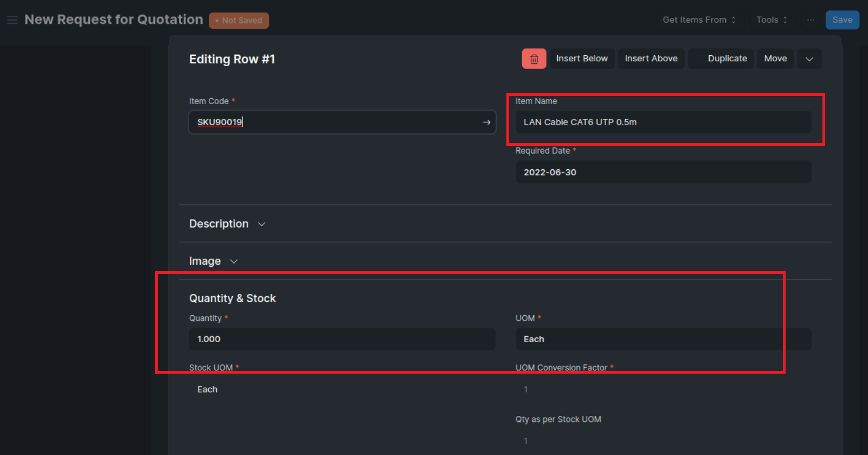Click the Required Date field
Viewport: 868px width, 455px height.
click(x=663, y=172)
